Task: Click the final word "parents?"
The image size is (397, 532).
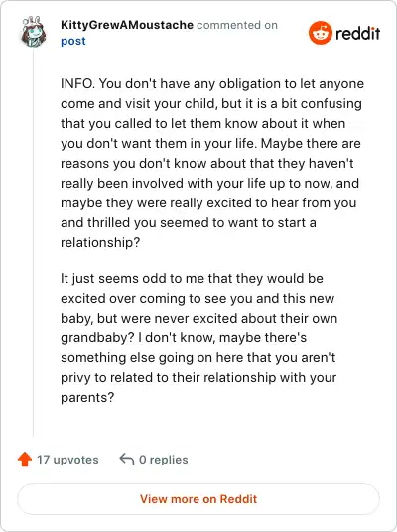Action: coord(87,397)
